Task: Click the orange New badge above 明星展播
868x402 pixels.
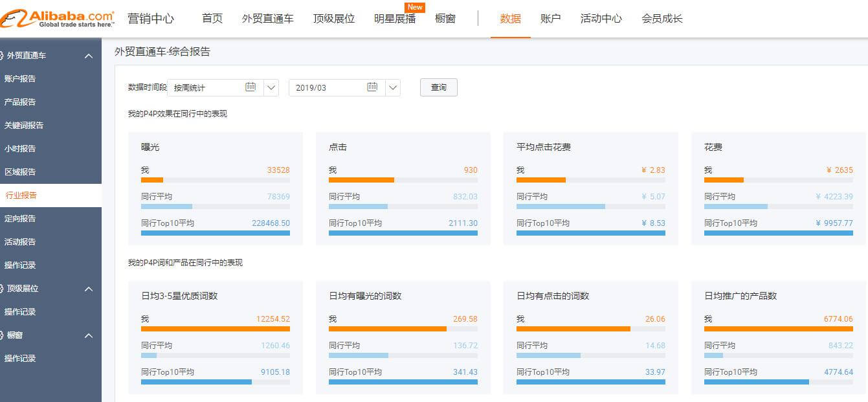Action: [x=415, y=7]
